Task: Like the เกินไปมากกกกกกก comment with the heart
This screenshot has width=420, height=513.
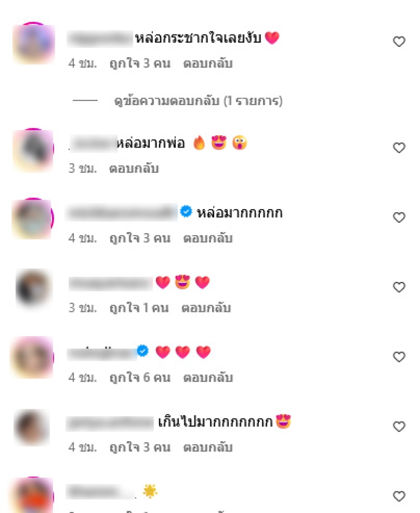Action: pos(399,426)
